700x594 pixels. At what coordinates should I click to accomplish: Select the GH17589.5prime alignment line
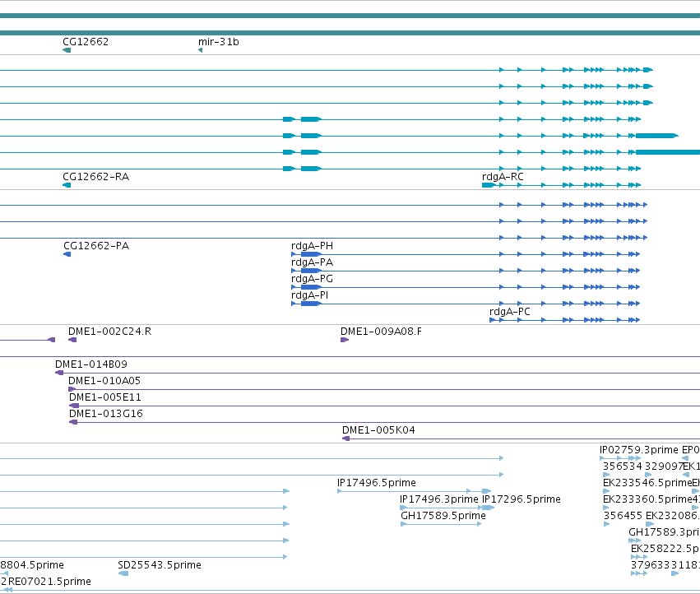(441, 524)
